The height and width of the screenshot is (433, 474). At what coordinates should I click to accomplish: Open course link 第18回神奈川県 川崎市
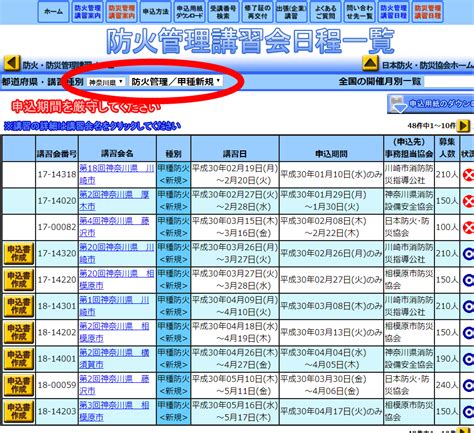pos(117,174)
